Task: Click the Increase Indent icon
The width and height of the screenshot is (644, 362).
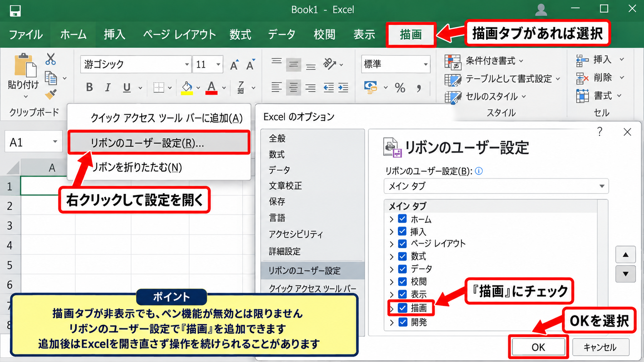Action: [x=343, y=87]
